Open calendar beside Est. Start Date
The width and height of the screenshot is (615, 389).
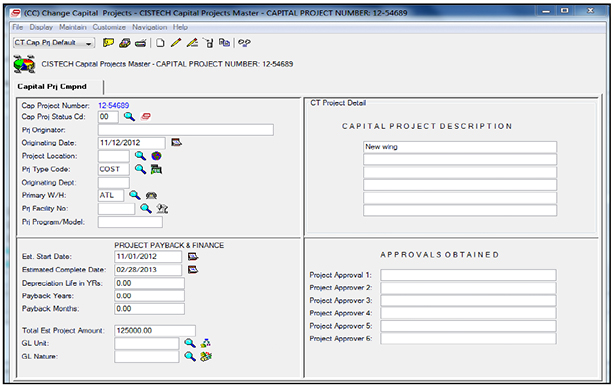tap(193, 256)
